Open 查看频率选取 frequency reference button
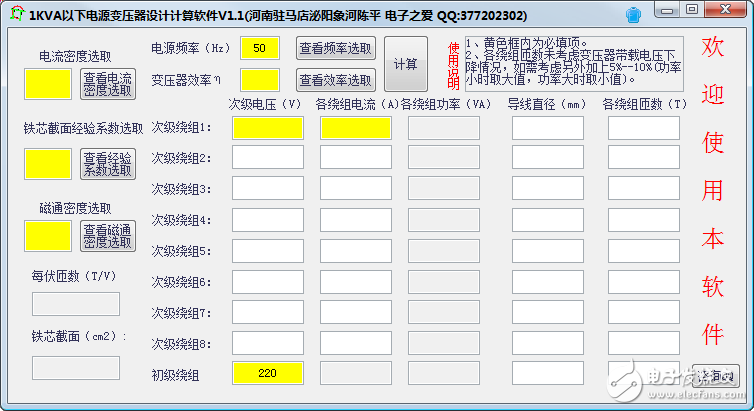 [336, 48]
